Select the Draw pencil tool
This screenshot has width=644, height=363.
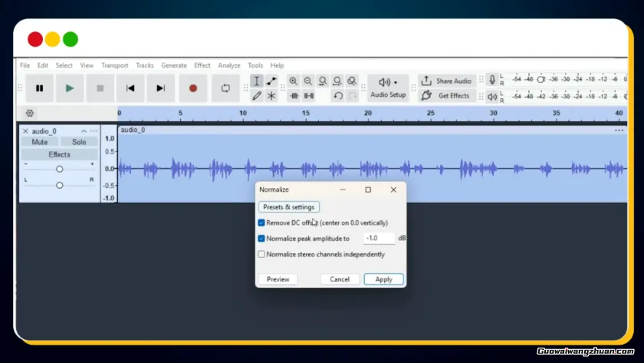click(x=257, y=96)
